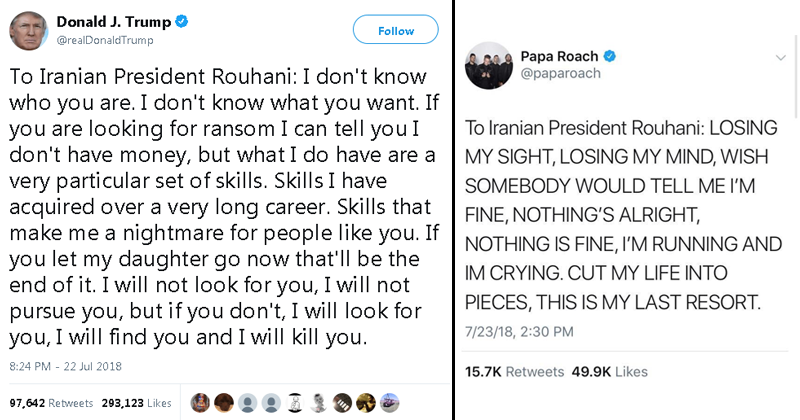Click the Follow button on Trump's tweet
The width and height of the screenshot is (800, 420).
click(x=395, y=31)
